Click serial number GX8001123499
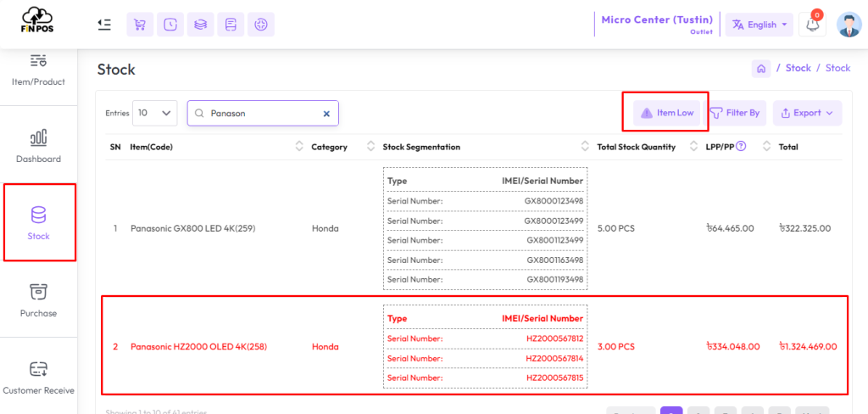868x414 pixels. [x=554, y=240]
